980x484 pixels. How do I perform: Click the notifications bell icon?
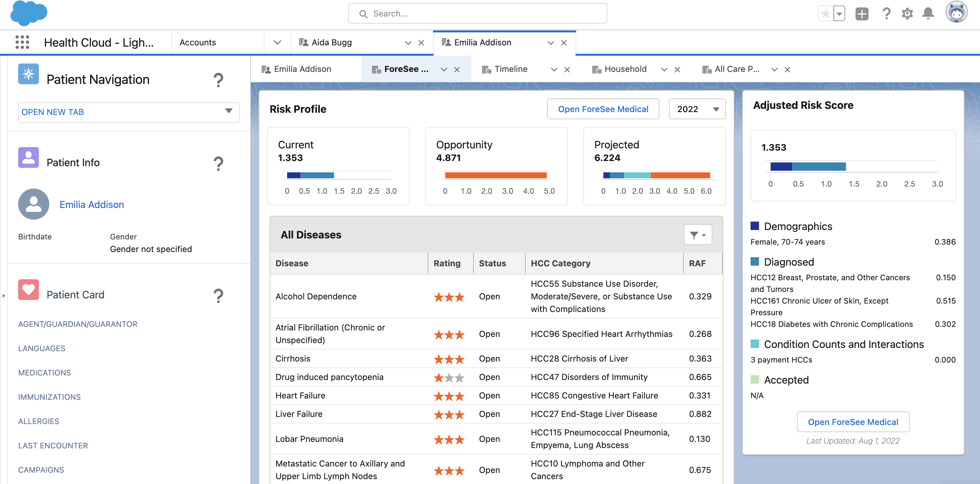[928, 14]
